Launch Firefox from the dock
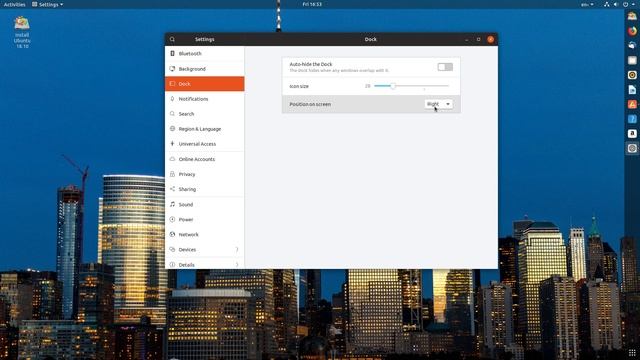Image resolution: width=640 pixels, height=360 pixels. pyautogui.click(x=632, y=31)
